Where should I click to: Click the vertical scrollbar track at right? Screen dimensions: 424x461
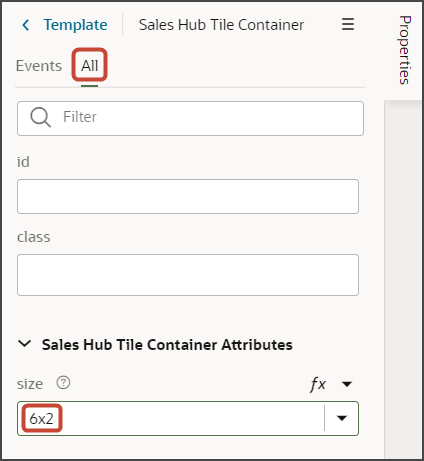[x=403, y=280]
